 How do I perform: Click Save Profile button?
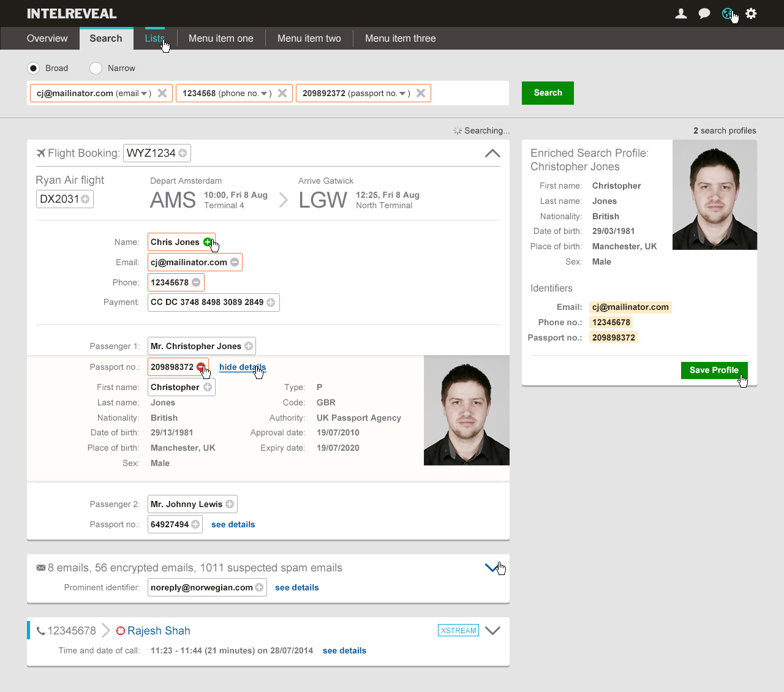[x=714, y=370]
